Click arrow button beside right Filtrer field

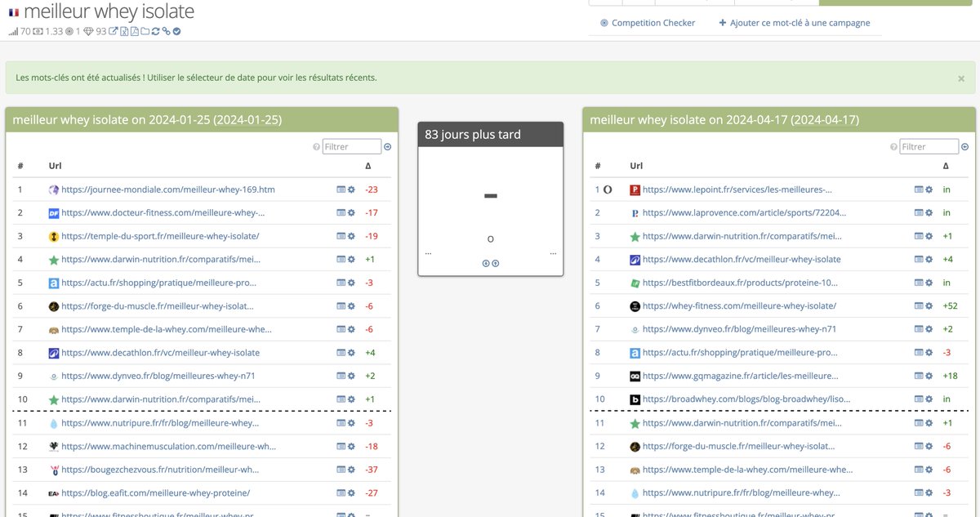click(965, 147)
